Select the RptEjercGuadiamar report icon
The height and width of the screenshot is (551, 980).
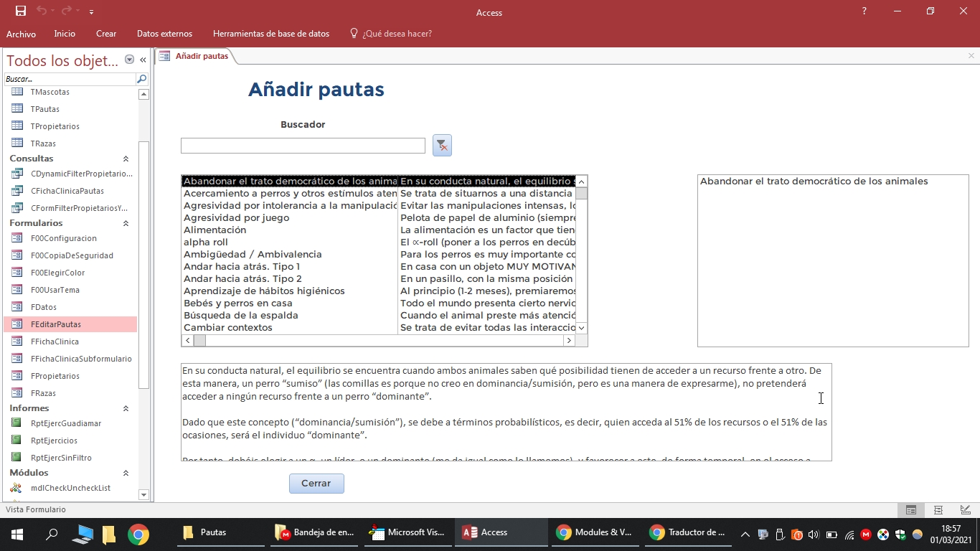click(18, 423)
